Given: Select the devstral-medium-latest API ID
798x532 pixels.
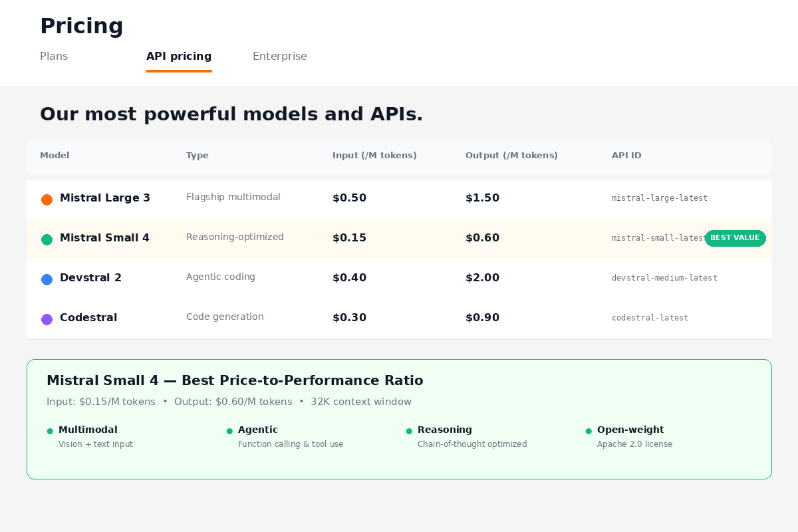Looking at the screenshot, I should [664, 277].
